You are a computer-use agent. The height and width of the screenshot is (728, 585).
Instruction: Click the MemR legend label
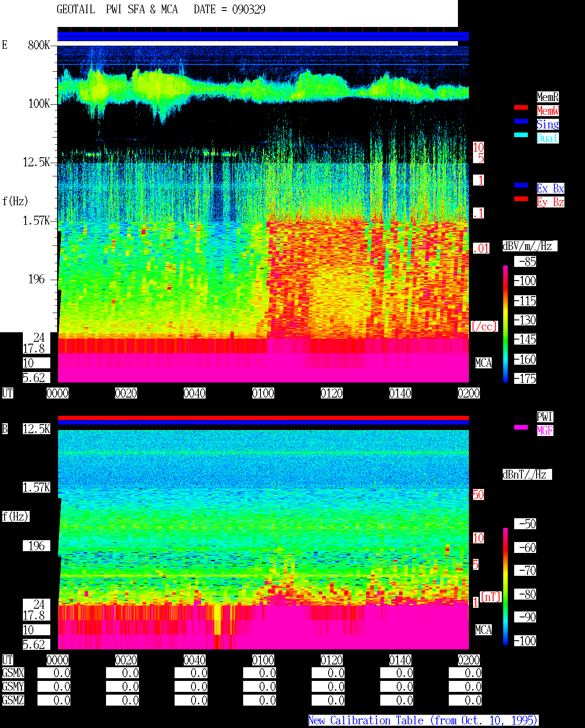click(548, 97)
